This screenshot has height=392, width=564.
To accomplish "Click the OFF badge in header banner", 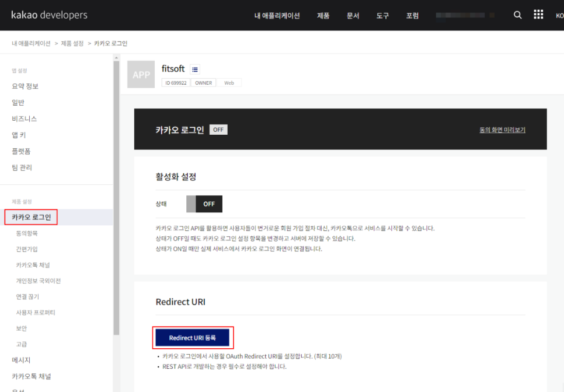I will 218,129.
